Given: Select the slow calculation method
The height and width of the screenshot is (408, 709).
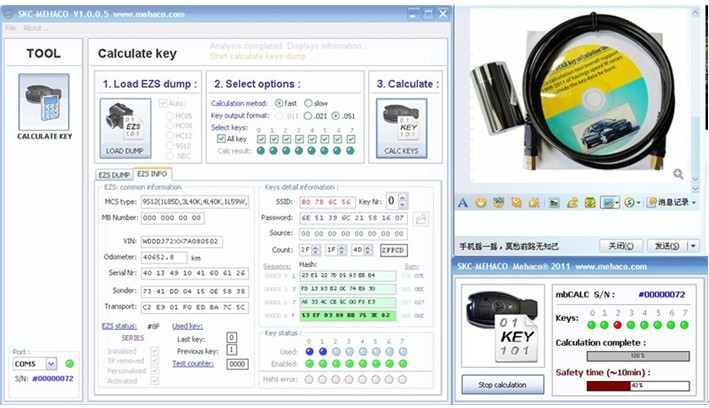Looking at the screenshot, I should [x=308, y=103].
